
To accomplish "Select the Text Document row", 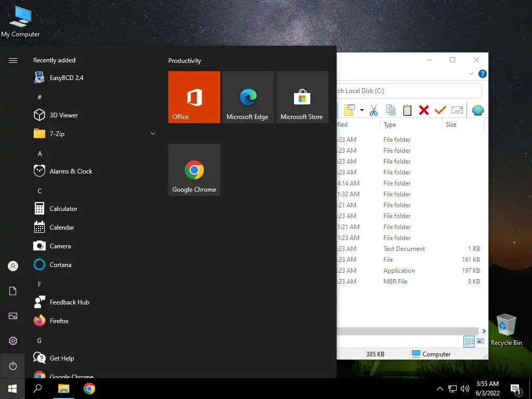I will [409, 249].
